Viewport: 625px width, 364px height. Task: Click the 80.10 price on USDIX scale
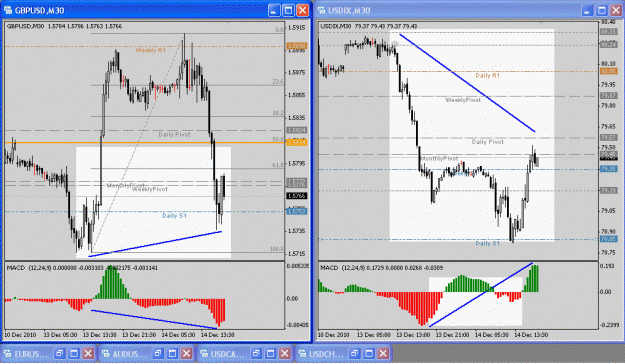[609, 64]
